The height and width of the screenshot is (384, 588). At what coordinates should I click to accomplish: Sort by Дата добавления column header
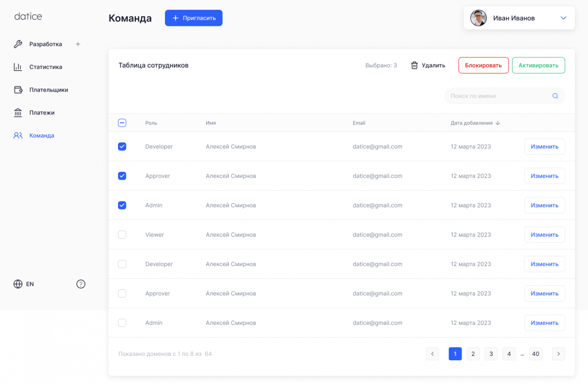point(472,123)
